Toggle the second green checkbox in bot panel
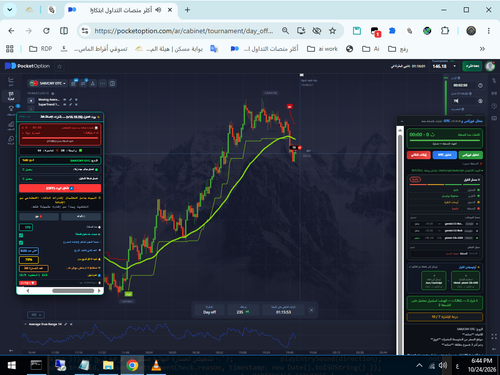 point(21,243)
